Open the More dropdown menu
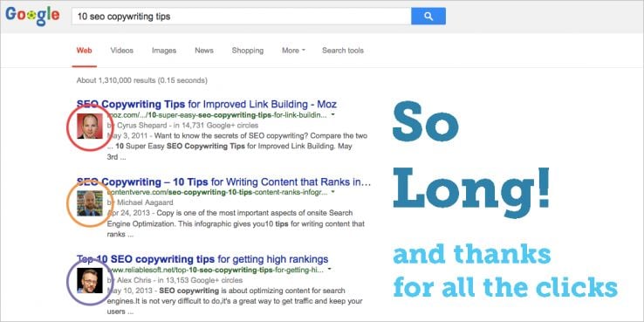The height and width of the screenshot is (322, 644). pos(293,51)
